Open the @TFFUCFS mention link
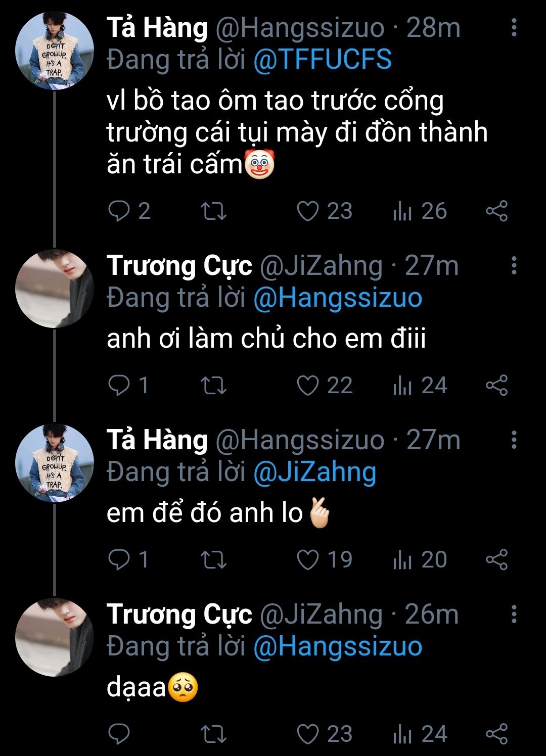The width and height of the screenshot is (546, 756). click(323, 60)
